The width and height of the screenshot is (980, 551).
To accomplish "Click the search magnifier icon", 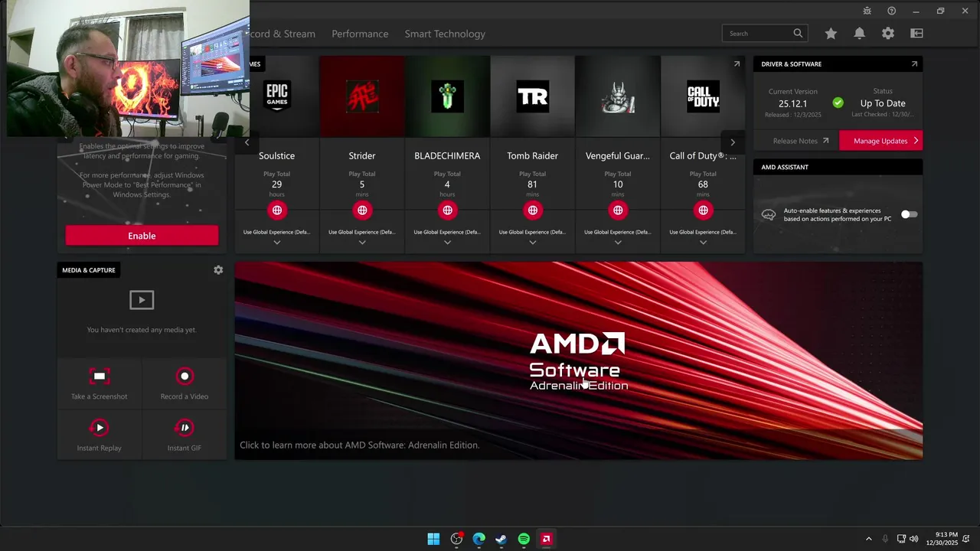I will tap(798, 34).
